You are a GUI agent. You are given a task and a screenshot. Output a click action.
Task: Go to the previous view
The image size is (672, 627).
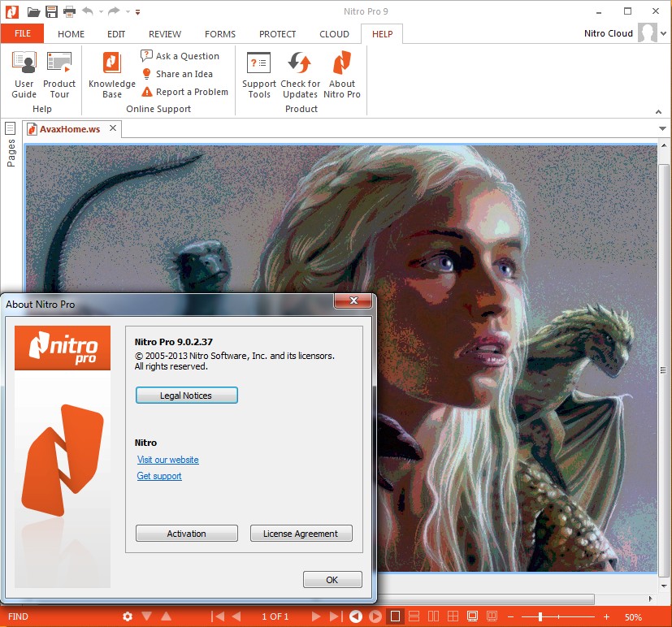(x=356, y=616)
